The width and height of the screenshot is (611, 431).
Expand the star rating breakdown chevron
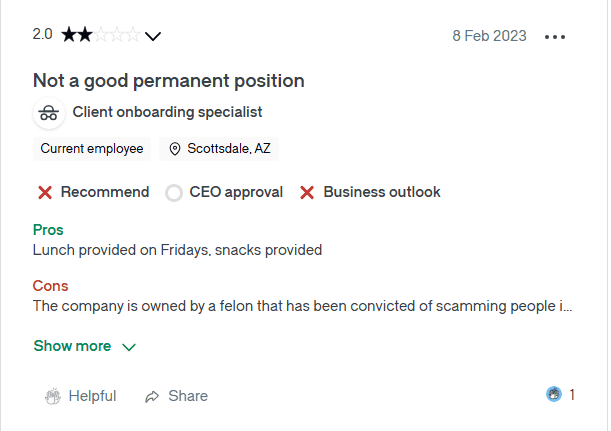153,37
